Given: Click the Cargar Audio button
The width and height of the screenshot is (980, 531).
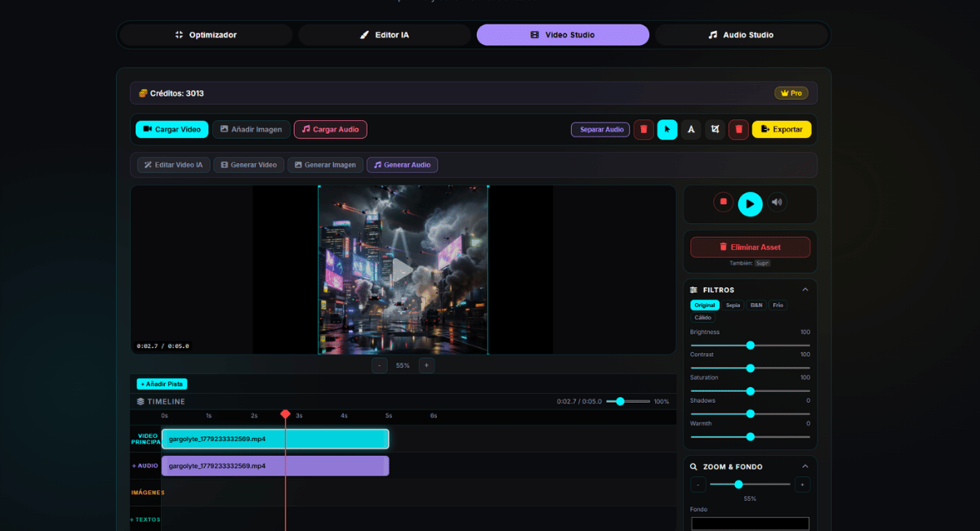Looking at the screenshot, I should pos(331,129).
